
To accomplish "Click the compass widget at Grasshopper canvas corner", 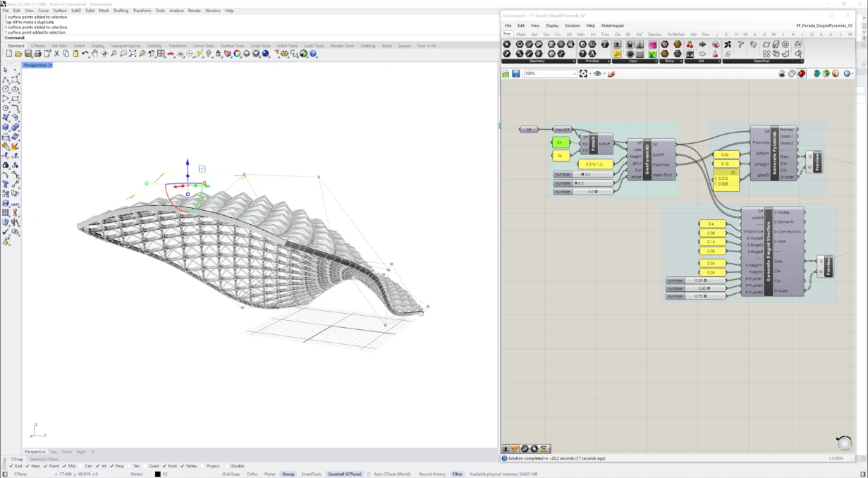I will click(843, 443).
